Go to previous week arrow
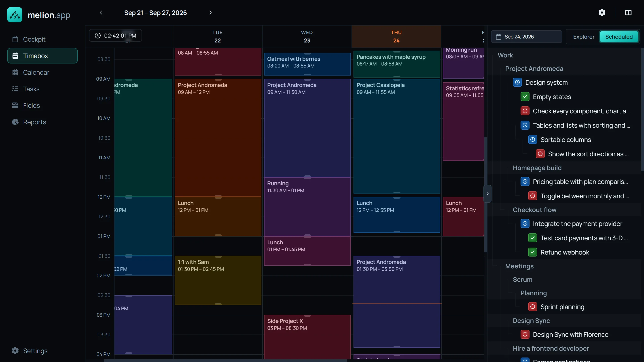 [101, 13]
